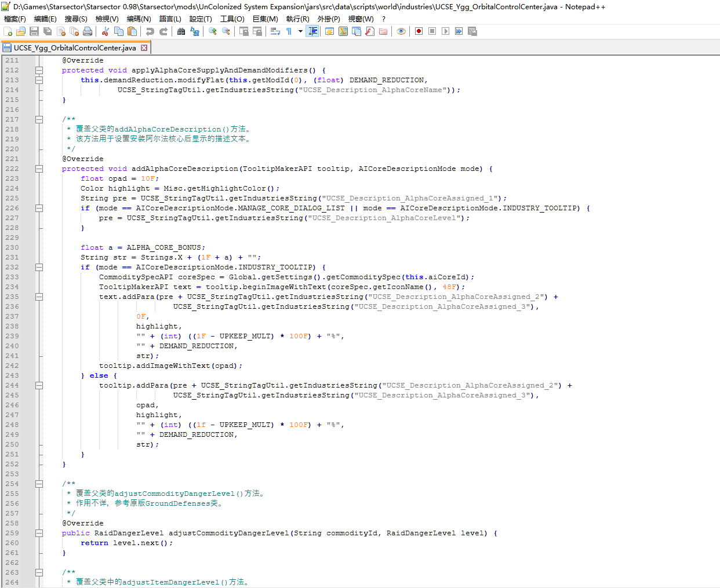Open the 外掛(P) plugins menu
The image size is (720, 588).
click(x=328, y=19)
